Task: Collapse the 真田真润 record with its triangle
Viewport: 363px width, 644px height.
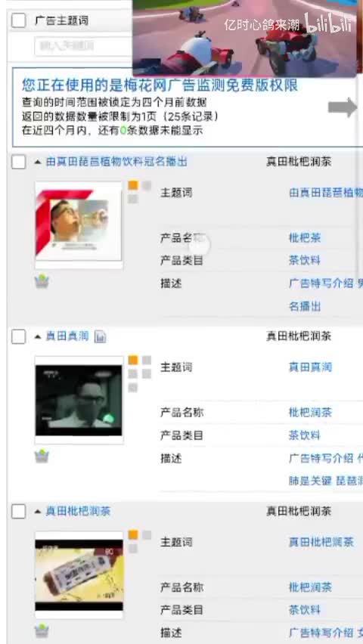Action: click(x=38, y=337)
